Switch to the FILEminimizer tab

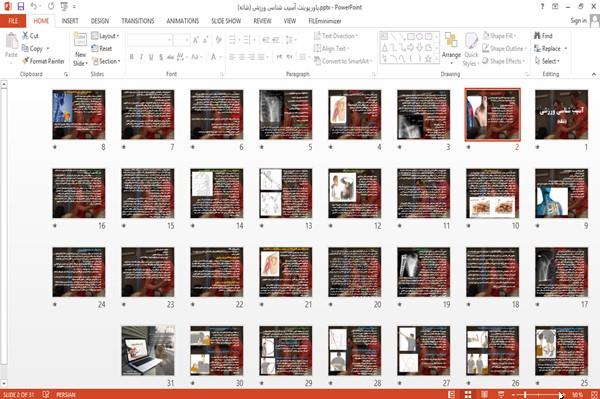point(325,21)
